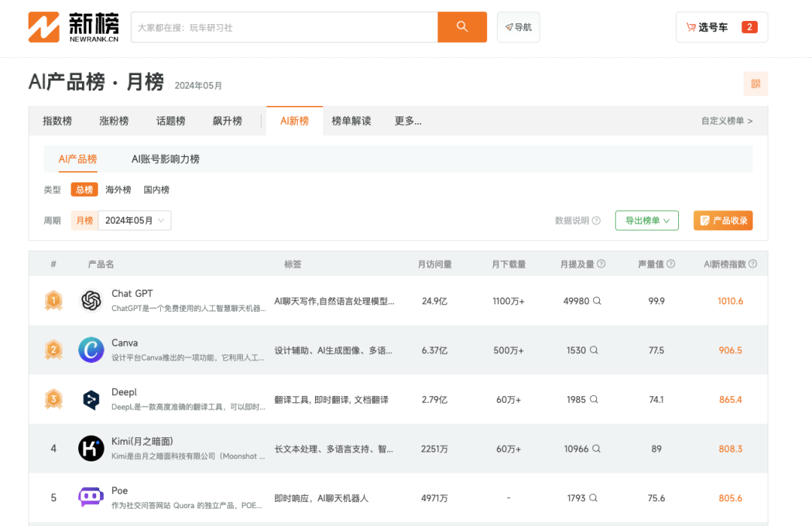Image resolution: width=812 pixels, height=526 pixels.
Task: Click the 24.9亿 monthly visits cell
Action: click(x=435, y=301)
